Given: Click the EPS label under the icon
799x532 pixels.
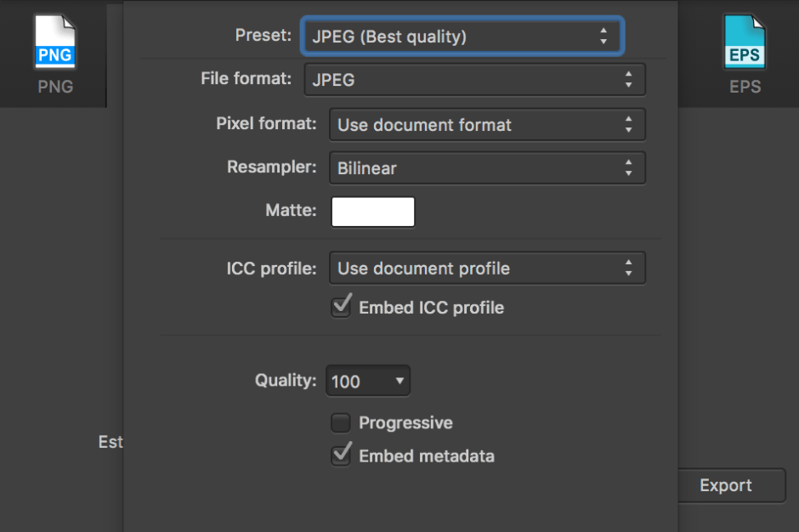Looking at the screenshot, I should pyautogui.click(x=745, y=87).
